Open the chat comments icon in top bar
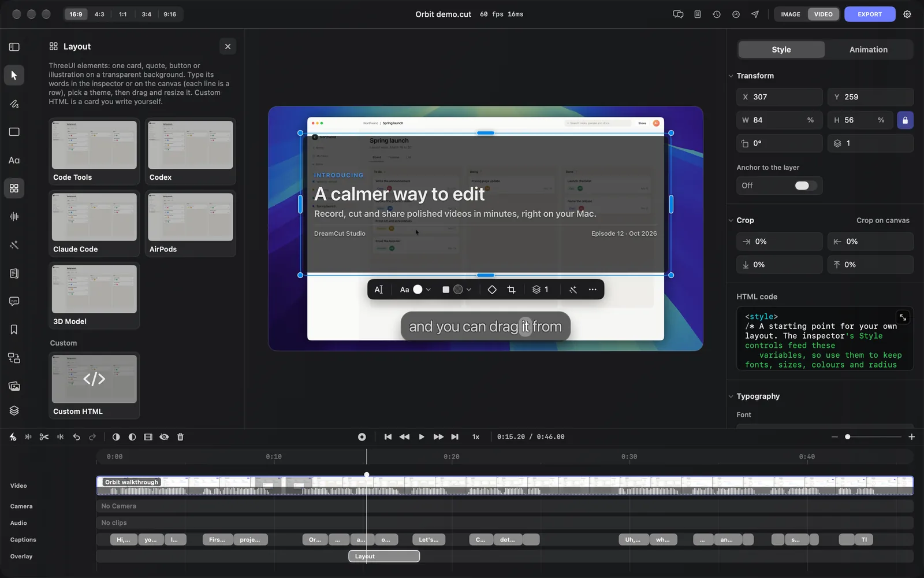Screen dimensions: 924x578 (x=678, y=14)
